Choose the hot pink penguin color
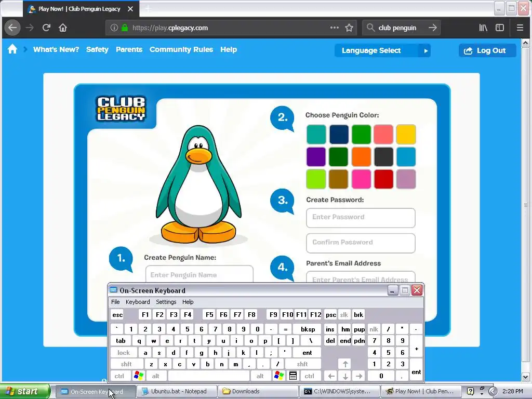 (x=361, y=179)
